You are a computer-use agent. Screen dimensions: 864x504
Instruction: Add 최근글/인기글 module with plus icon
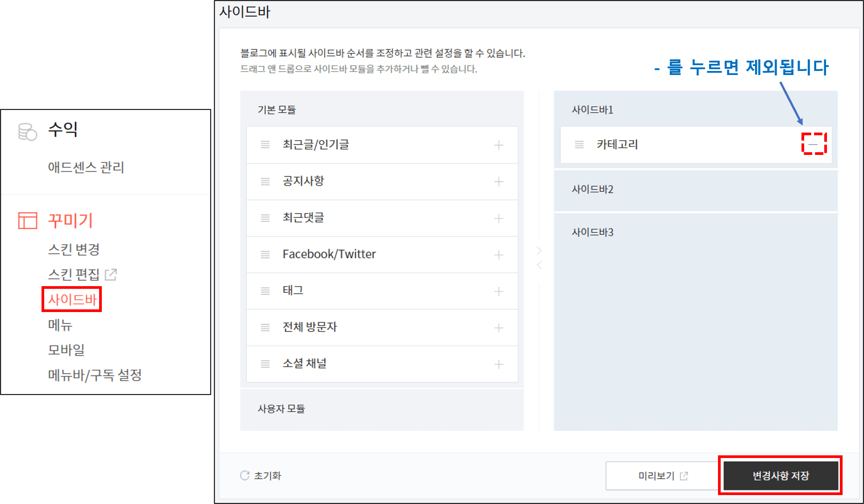[499, 145]
